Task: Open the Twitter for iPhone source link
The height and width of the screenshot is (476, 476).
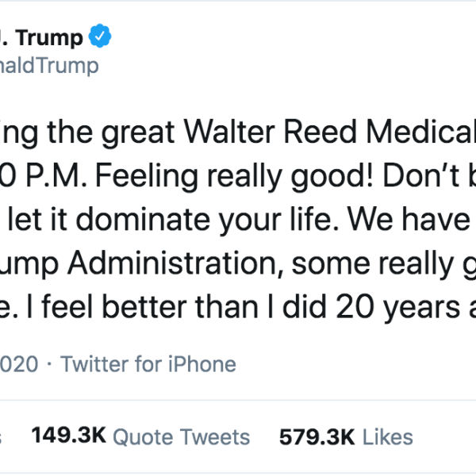Action: 148,364
